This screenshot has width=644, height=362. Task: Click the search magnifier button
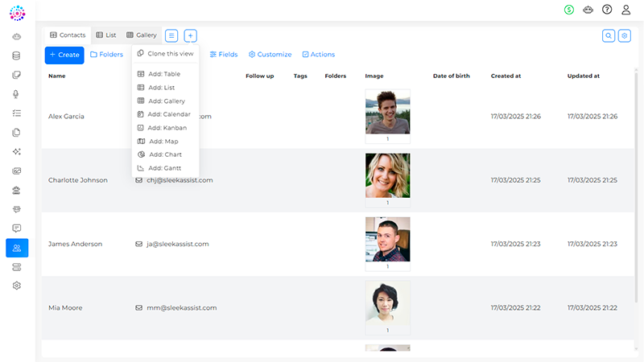pyautogui.click(x=609, y=35)
